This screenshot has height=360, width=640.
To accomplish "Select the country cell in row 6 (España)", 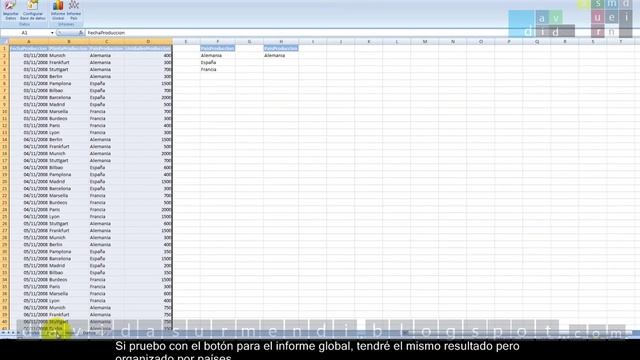I will click(107, 83).
